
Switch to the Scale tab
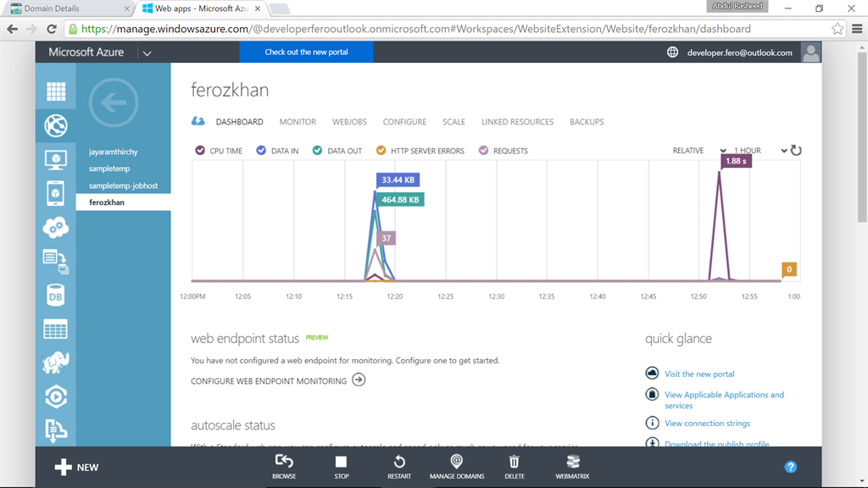(x=454, y=122)
